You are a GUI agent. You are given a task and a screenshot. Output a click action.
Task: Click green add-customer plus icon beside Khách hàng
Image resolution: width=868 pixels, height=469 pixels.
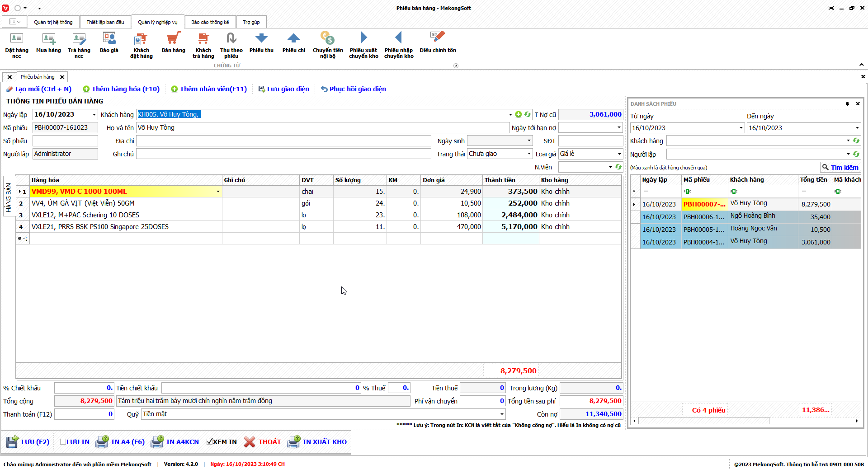519,115
